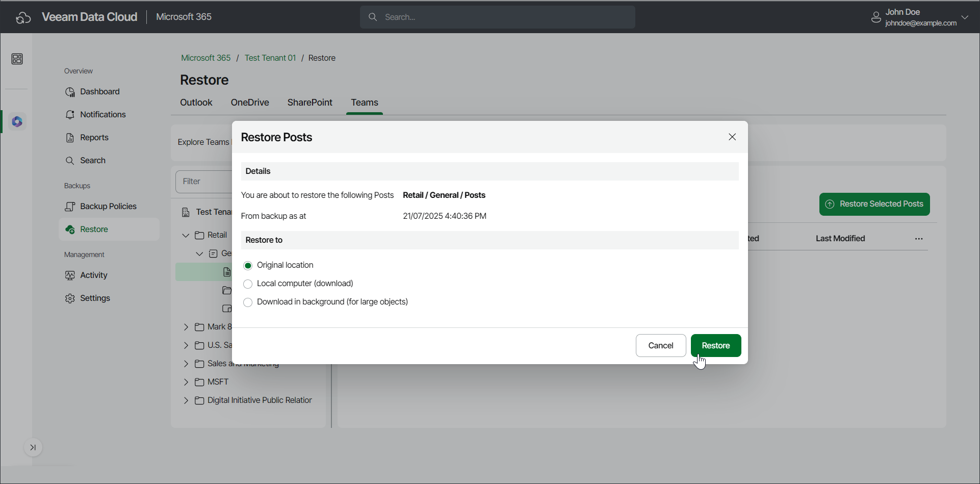Follow the Test Tenant 01 breadcrumb link
Screen dimensions: 980x484
pos(270,58)
